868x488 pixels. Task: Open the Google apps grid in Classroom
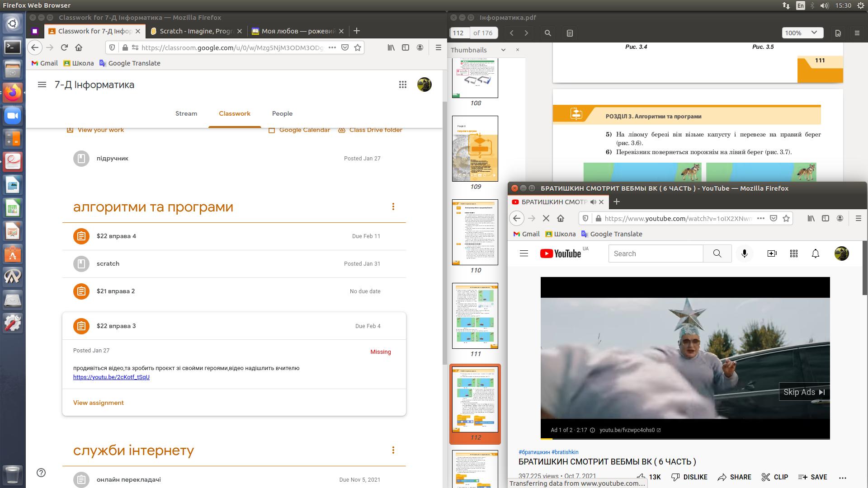[402, 84]
